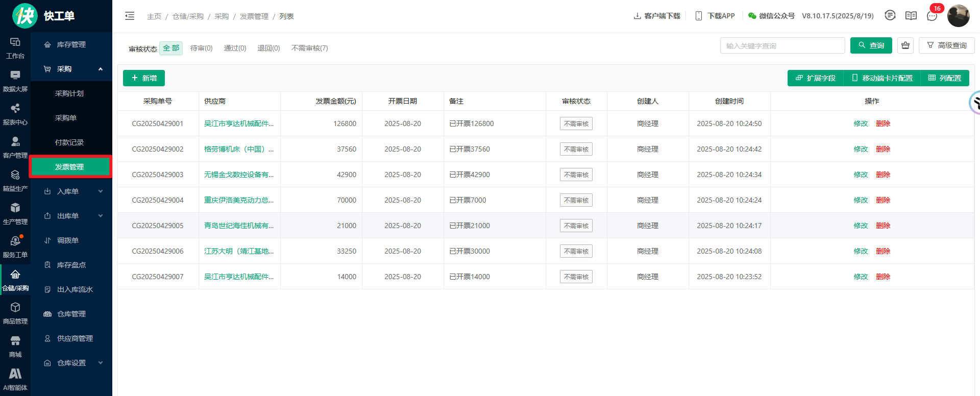Collapse the sidebar with the hamburger icon
Viewport: 980px width, 396px height.
point(130,16)
